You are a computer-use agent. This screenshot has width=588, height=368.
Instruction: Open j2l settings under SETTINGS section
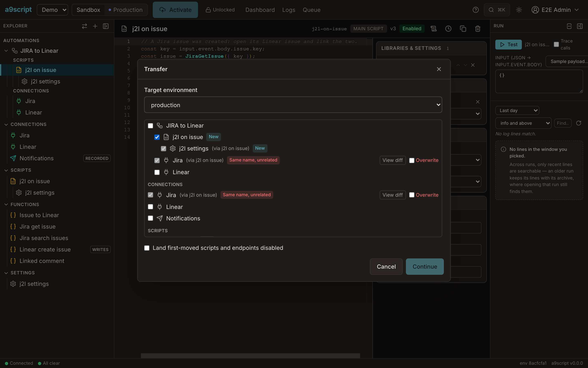point(34,284)
